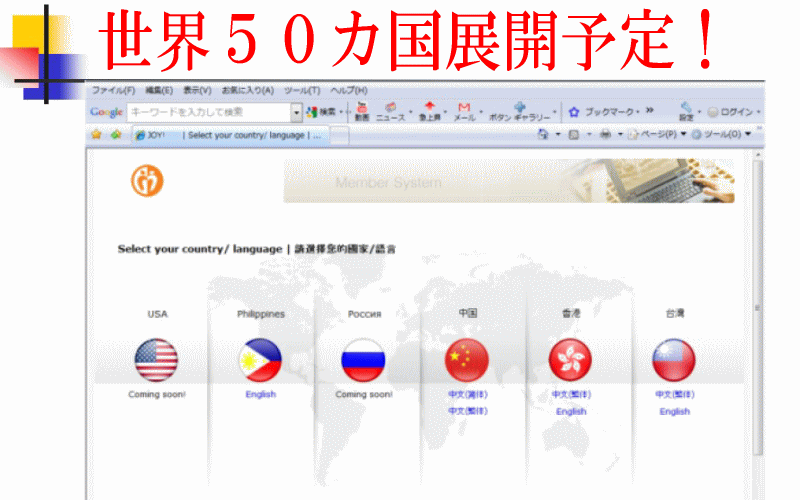Screen dimensions: 800x500
Task: Select the USA flag icon
Action: pyautogui.click(x=156, y=360)
